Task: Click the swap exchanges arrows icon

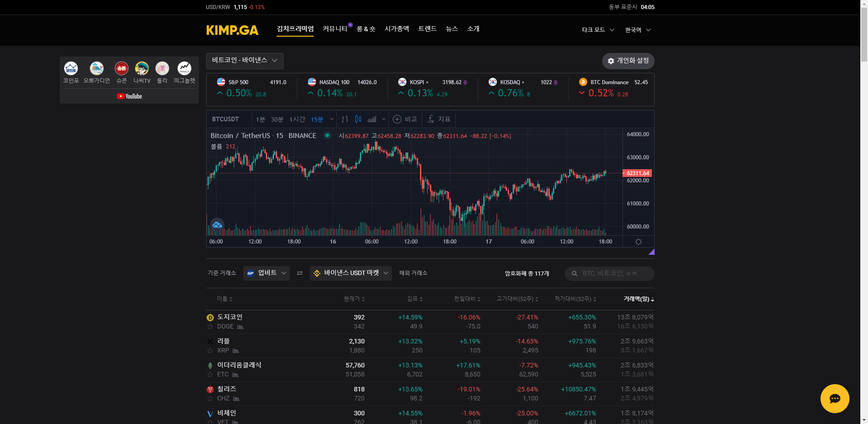Action: coord(299,273)
